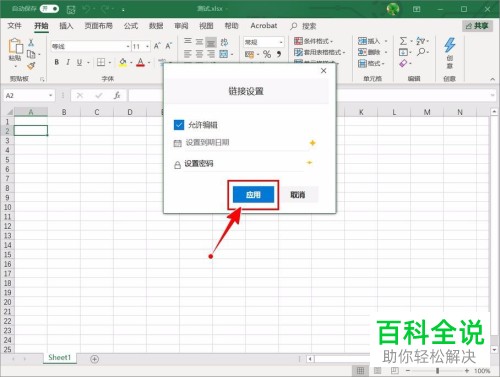Click the Fill Color bucket icon
The height and width of the screenshot is (377, 500).
coord(123,62)
